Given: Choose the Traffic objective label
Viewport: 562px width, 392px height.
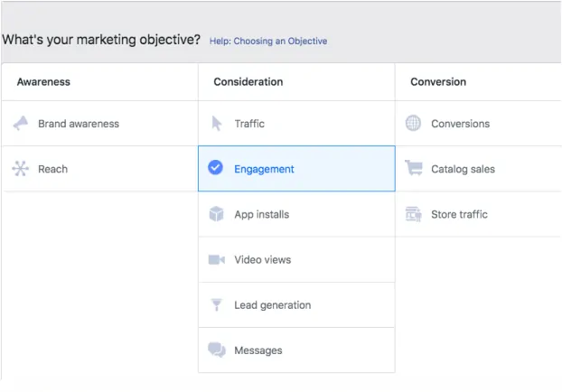Looking at the screenshot, I should [249, 124].
